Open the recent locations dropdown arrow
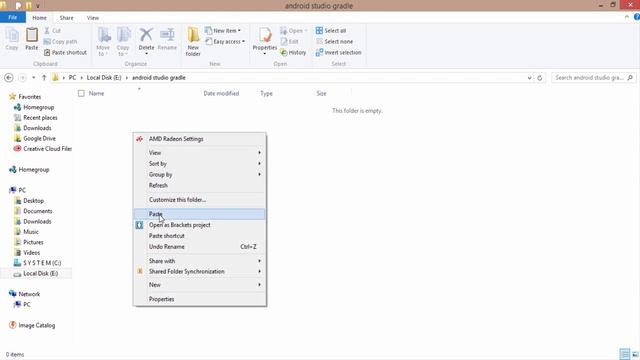This screenshot has height=360, width=640. (33, 78)
